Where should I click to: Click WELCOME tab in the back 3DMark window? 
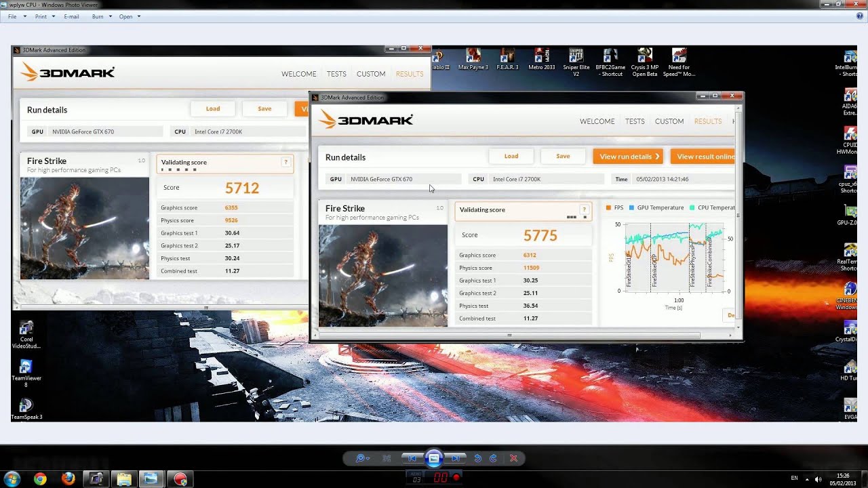tap(298, 74)
